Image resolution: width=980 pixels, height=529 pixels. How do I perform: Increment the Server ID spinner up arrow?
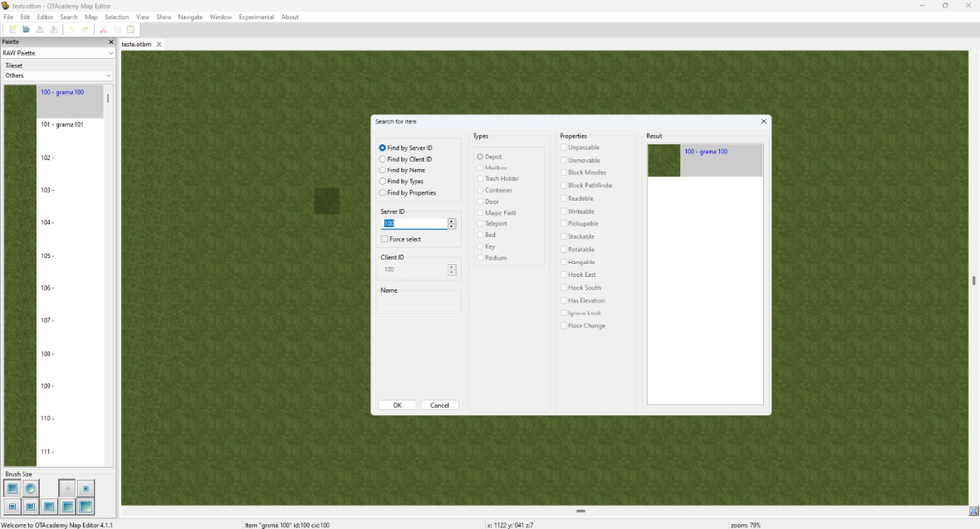451,221
